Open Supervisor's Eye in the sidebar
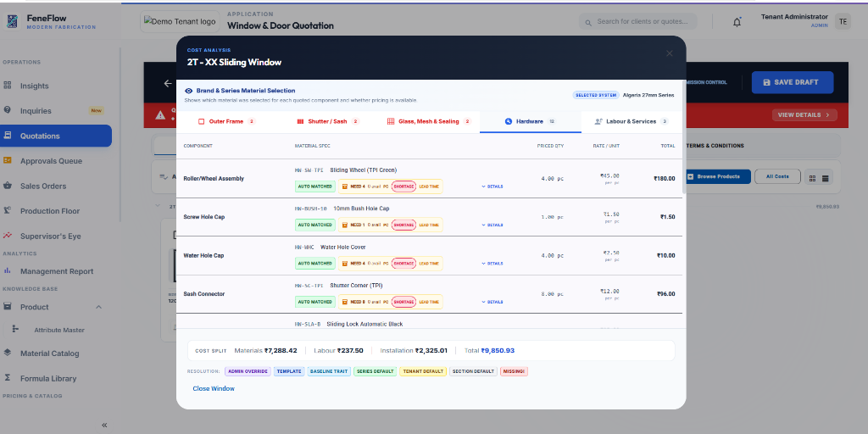The height and width of the screenshot is (434, 868). [x=50, y=236]
